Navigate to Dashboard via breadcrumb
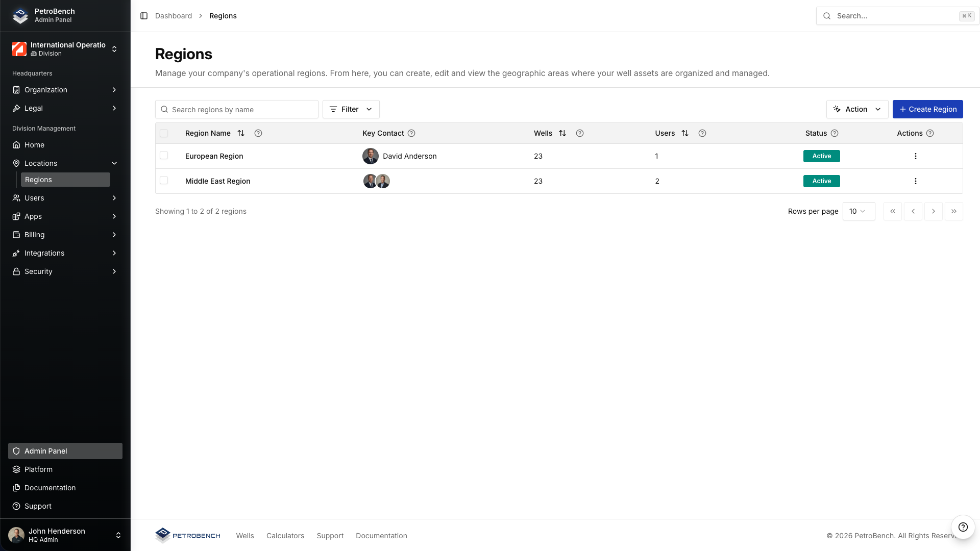 coord(174,16)
